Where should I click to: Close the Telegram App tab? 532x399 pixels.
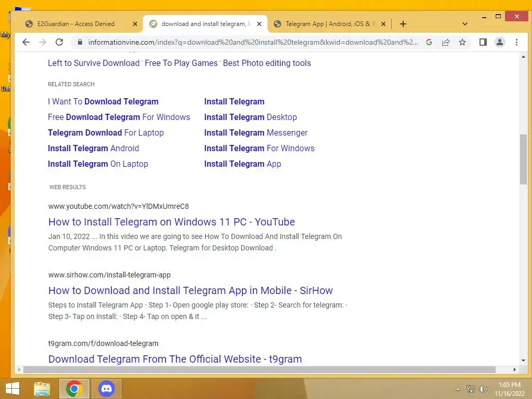pos(383,24)
